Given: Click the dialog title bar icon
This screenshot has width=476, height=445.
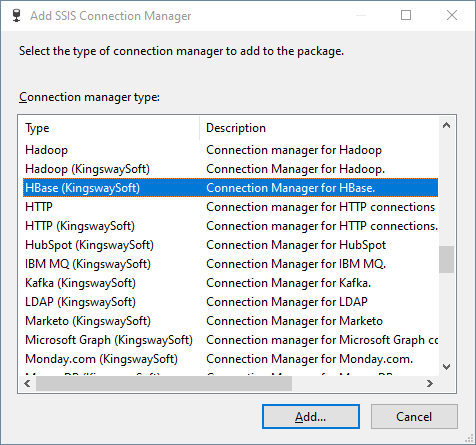Looking at the screenshot, I should coord(16,16).
